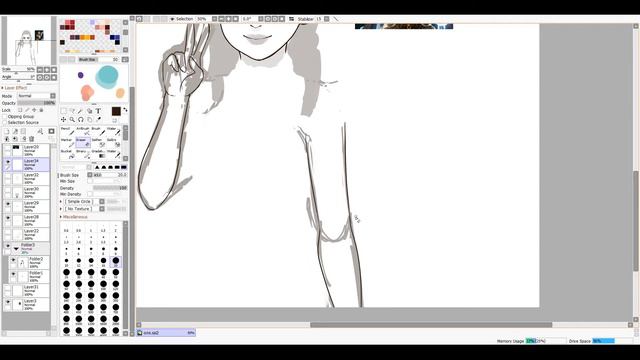Show Layer32 by clicking its visibility box
Viewport: 640px width, 360px height.
tap(8, 176)
